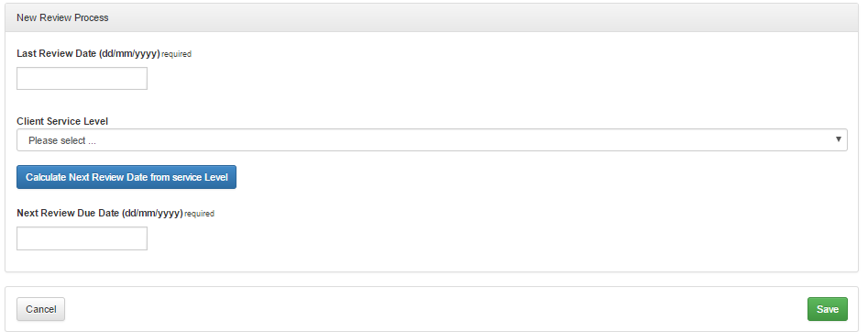This screenshot has height=332, width=868.
Task: Click the Last Review Date (dd/mm/yyyy) label
Action: [x=88, y=54]
